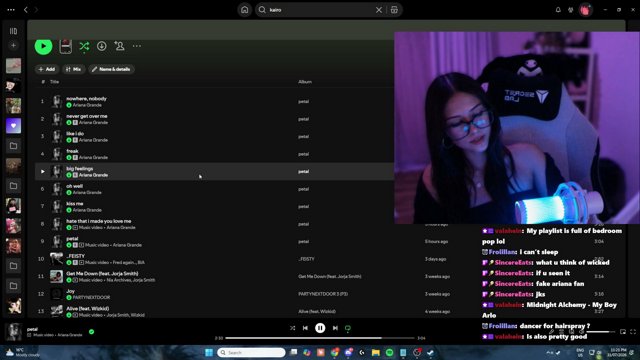Viewport: 640px width, 360px height.
Task: Open 'PARTYNEXTDOOR 3 (P3)' album link
Action: [323, 294]
